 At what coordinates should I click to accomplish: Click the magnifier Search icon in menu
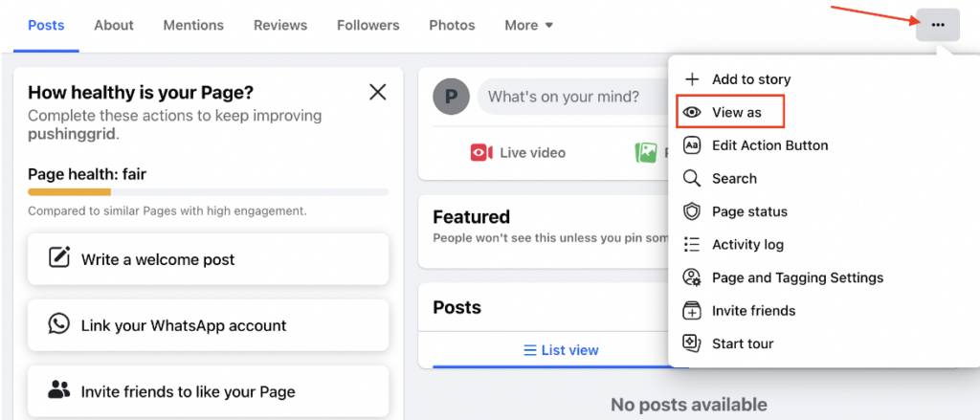pos(692,179)
